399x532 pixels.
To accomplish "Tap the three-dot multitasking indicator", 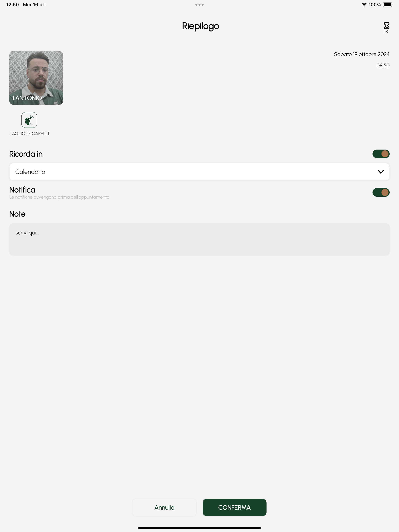I will (x=199, y=4).
